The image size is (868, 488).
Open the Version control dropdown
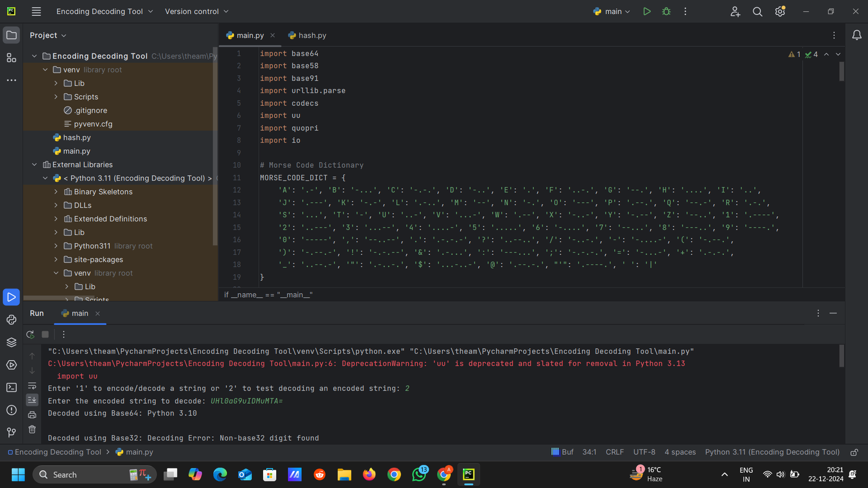(197, 11)
